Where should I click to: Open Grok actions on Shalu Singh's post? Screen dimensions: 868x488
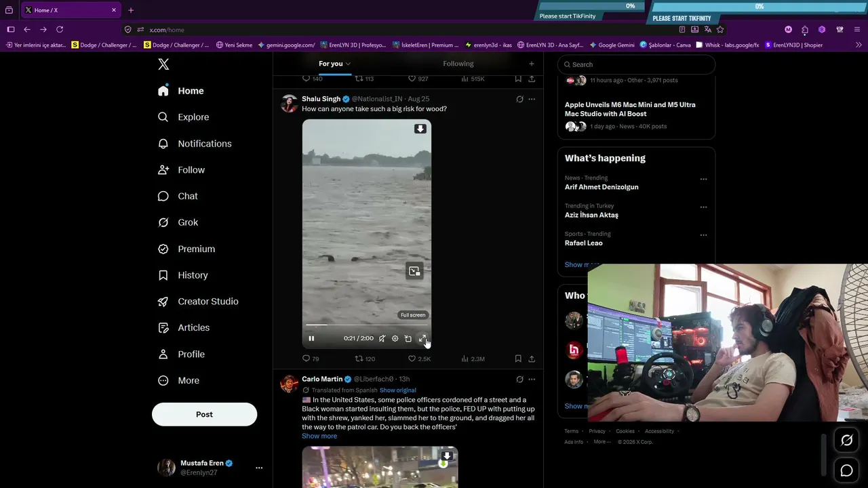(x=519, y=99)
